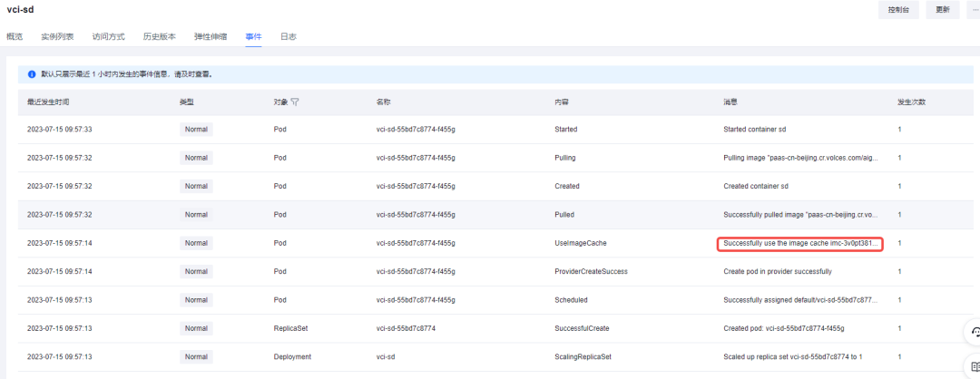The image size is (980, 379).
Task: Select the 弹性伸缩 tab
Action: pyautogui.click(x=211, y=37)
